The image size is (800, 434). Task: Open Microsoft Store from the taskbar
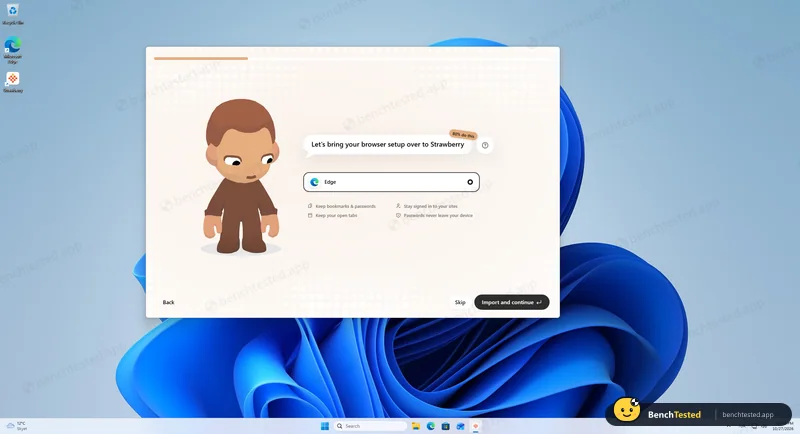[x=445, y=426]
